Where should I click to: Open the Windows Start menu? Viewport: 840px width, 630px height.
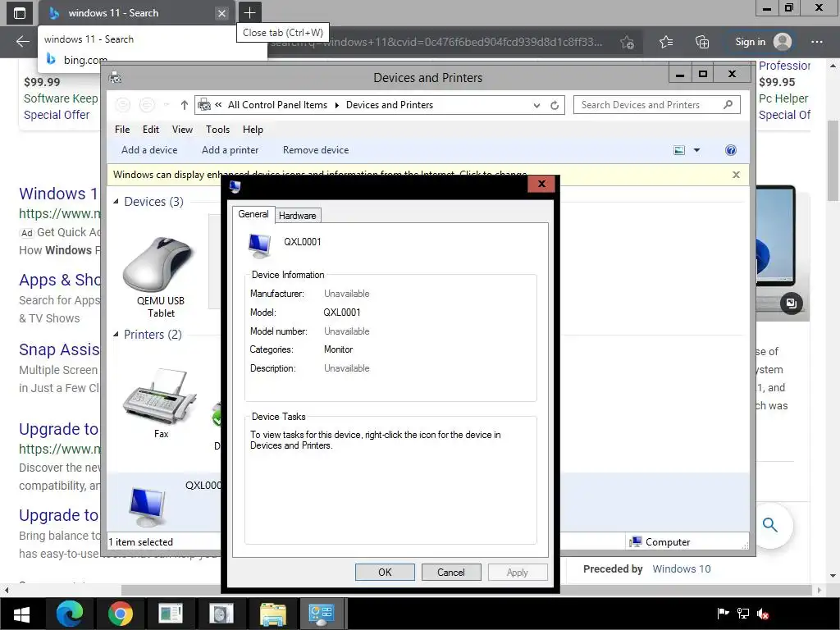tap(21, 614)
